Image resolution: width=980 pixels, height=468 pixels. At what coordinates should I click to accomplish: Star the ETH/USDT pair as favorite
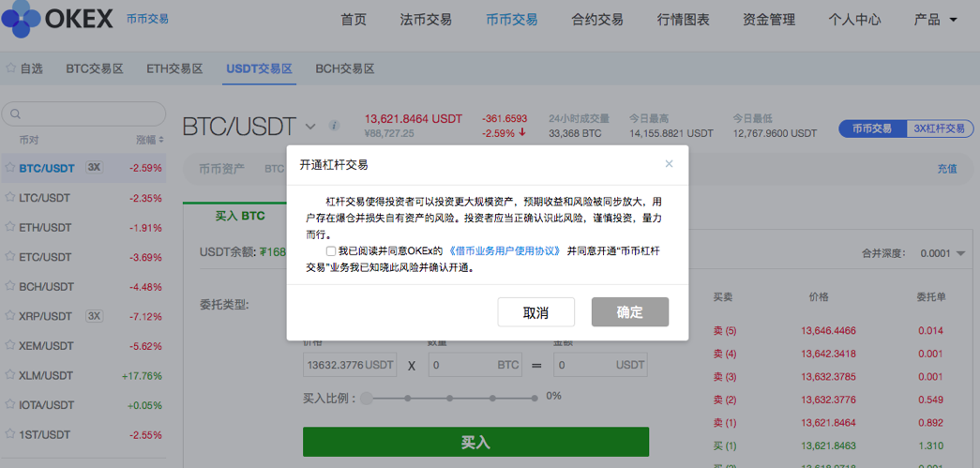tap(9, 227)
